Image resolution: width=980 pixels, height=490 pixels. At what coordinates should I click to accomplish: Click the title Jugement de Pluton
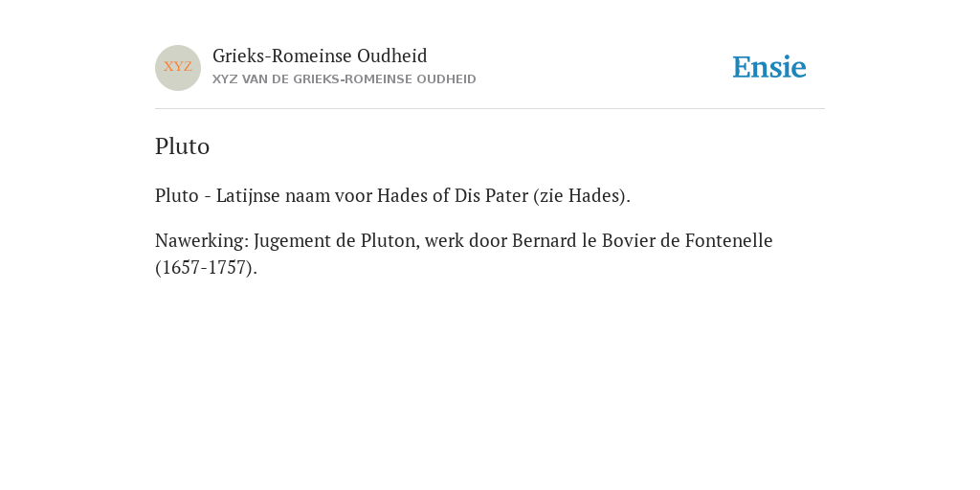(x=337, y=241)
